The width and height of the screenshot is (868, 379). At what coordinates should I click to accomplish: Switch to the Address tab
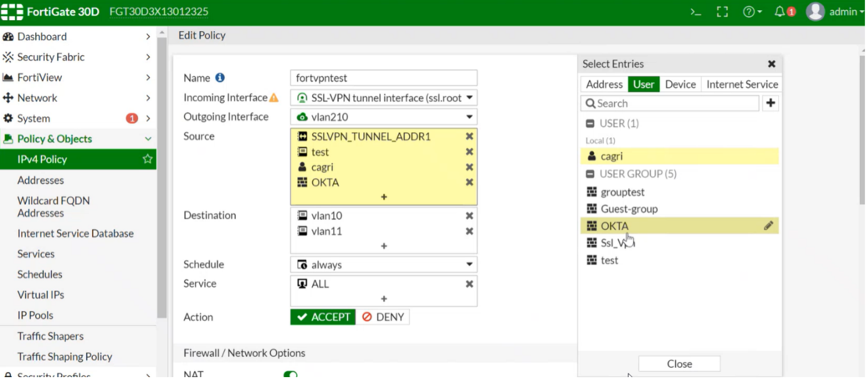coord(604,84)
